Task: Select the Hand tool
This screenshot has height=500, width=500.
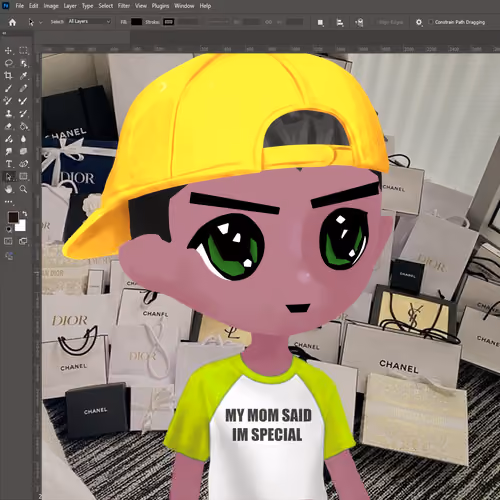Action: click(x=8, y=189)
